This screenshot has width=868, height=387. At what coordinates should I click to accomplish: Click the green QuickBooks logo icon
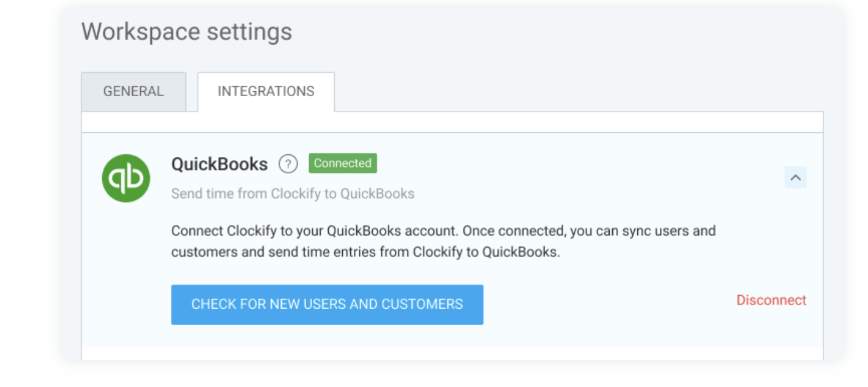tap(126, 178)
